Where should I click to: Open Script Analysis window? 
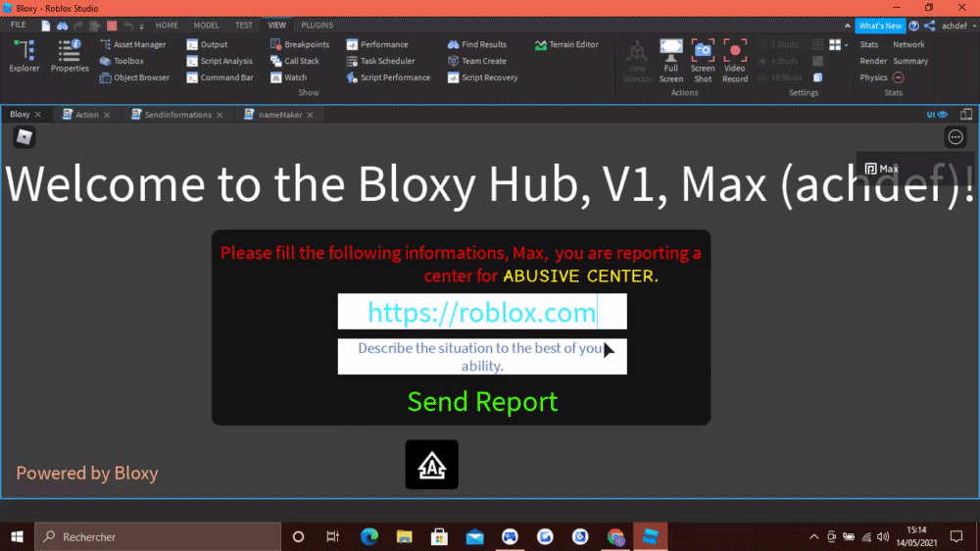click(220, 61)
